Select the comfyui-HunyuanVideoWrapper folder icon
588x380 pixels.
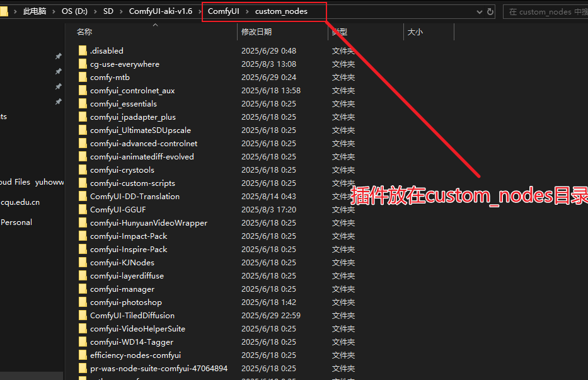(83, 223)
